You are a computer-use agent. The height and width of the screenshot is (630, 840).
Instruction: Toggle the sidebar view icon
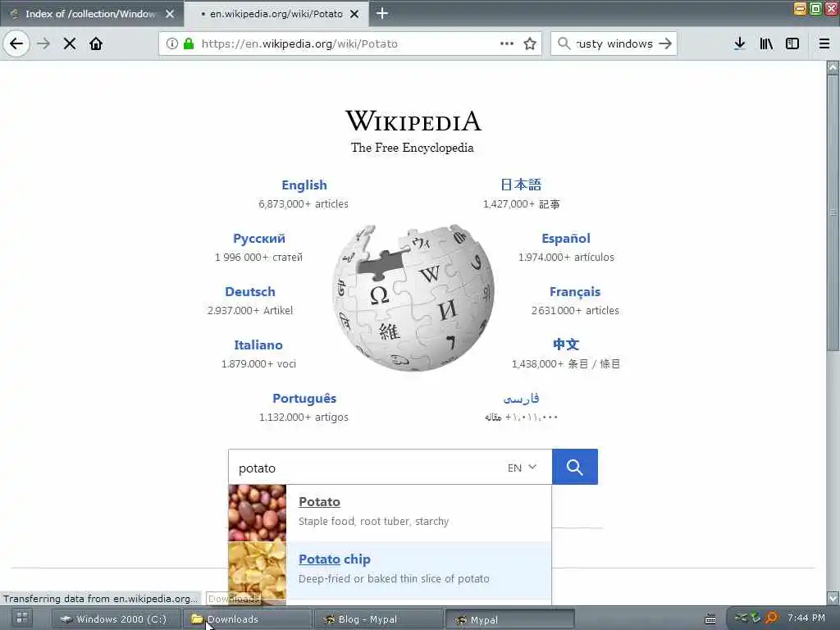click(x=792, y=43)
